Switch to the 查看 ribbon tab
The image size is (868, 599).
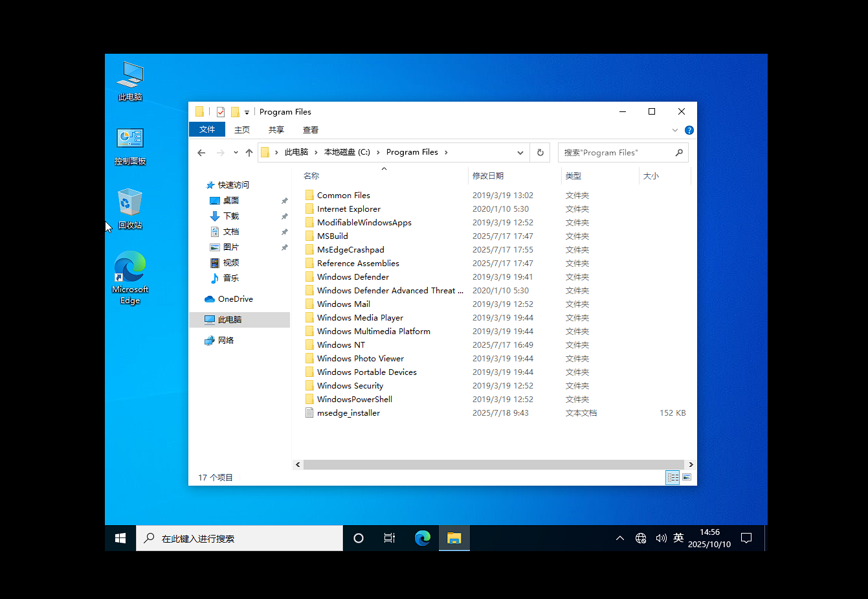click(x=311, y=130)
